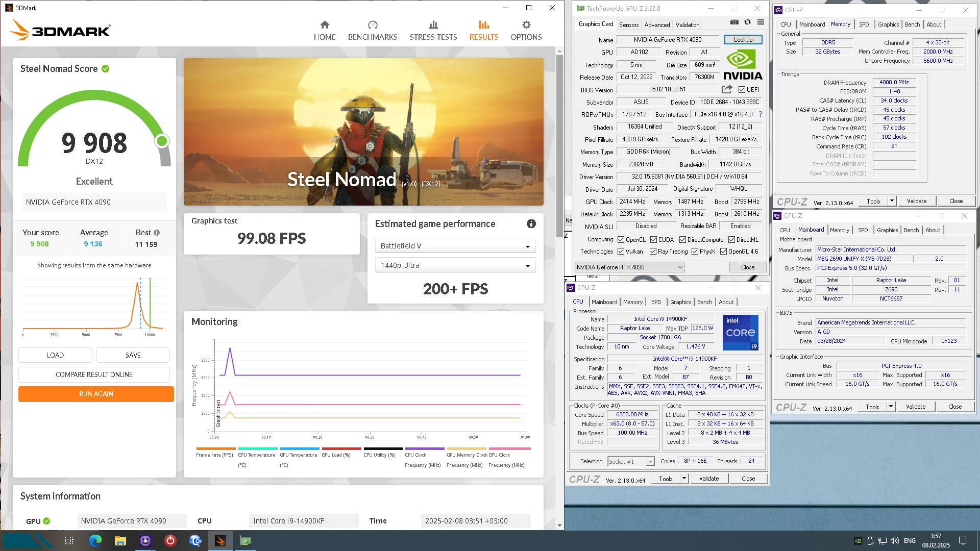Toggle the PhysX checkbox in GPU-Z

[x=695, y=252]
